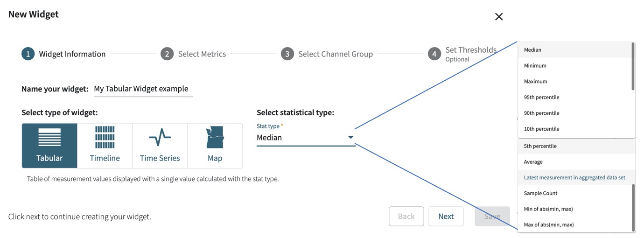644x238 pixels.
Task: Choose Median from the stat list
Action: (574, 50)
